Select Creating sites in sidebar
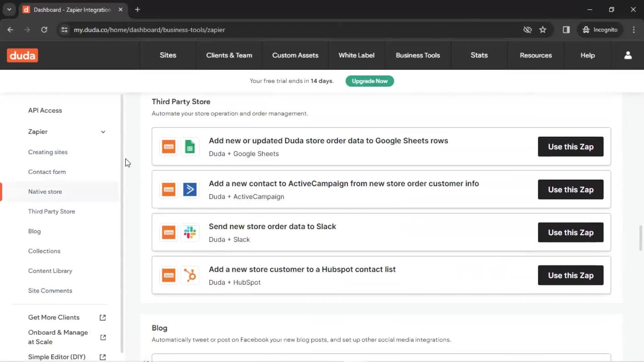Viewport: 644px width, 362px height. point(48,152)
